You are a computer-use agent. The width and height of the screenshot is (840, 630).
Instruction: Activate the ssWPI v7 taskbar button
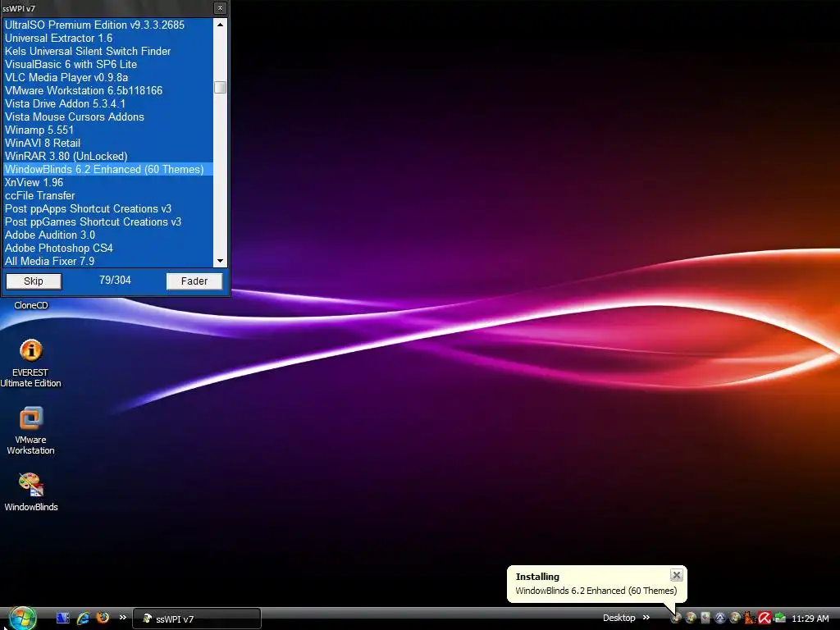click(196, 619)
